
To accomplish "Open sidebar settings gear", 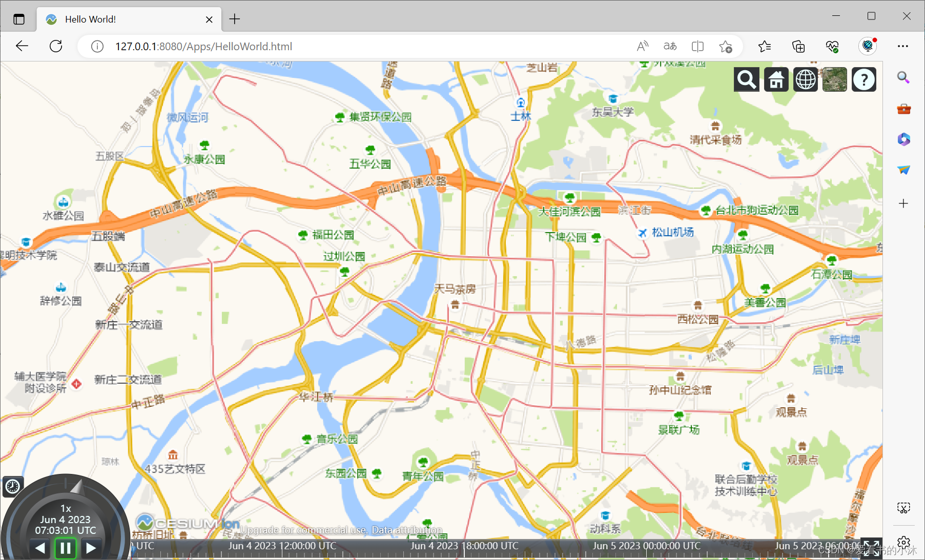I will coord(903,542).
